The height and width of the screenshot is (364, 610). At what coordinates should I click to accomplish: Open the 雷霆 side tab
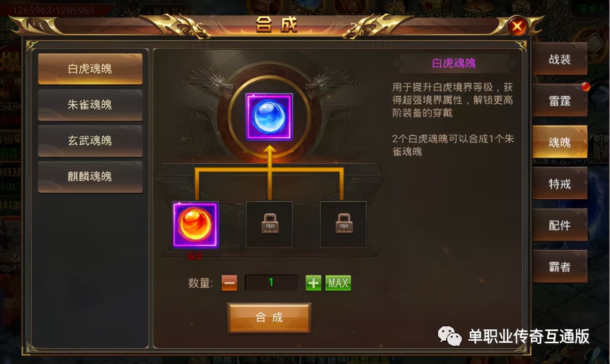pos(560,101)
